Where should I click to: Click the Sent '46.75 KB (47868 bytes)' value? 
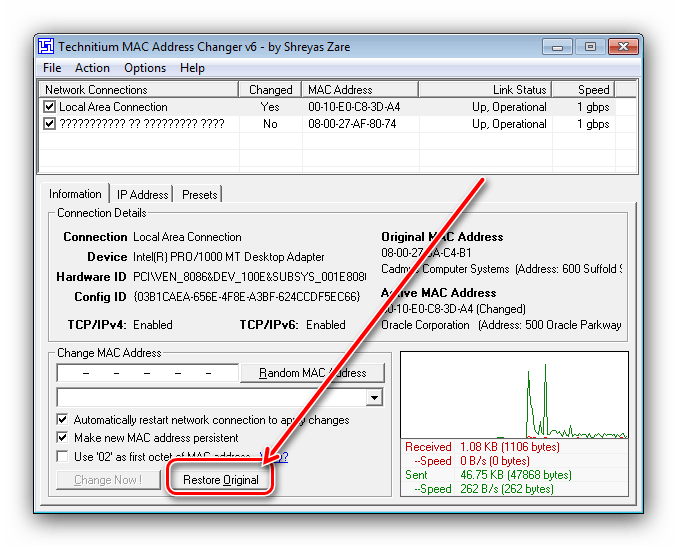516,475
